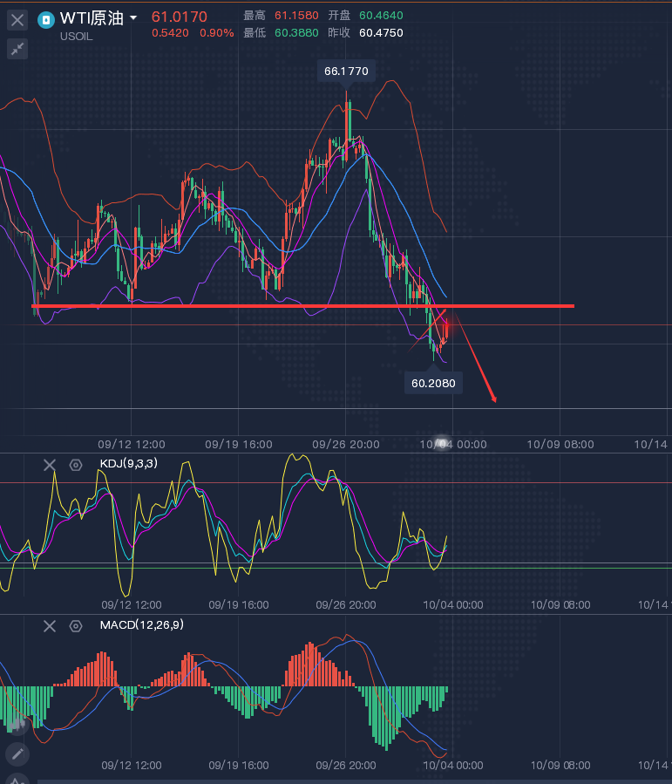Click the price change value 0.5420

coord(170,33)
